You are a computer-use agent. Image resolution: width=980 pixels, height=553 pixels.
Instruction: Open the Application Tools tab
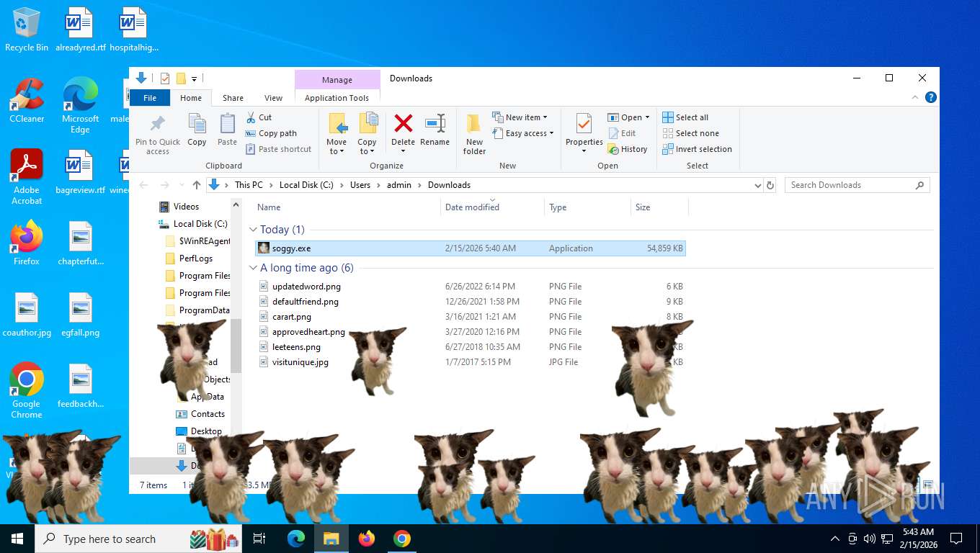337,98
